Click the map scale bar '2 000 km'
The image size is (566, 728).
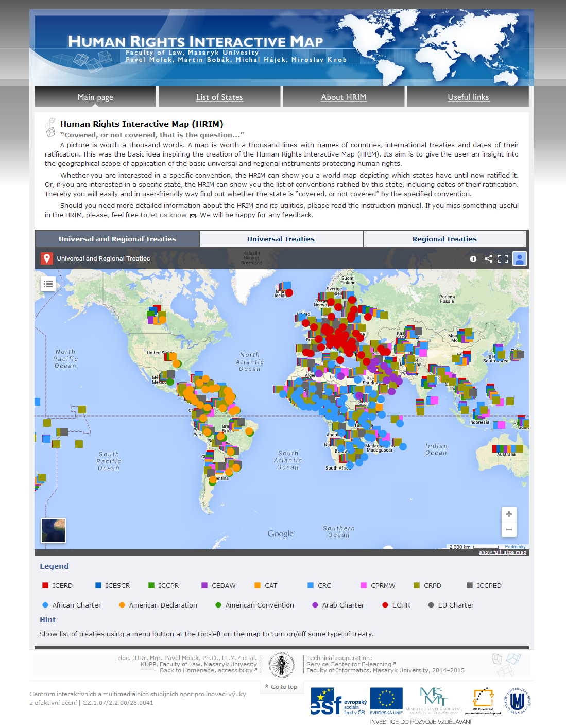[473, 547]
